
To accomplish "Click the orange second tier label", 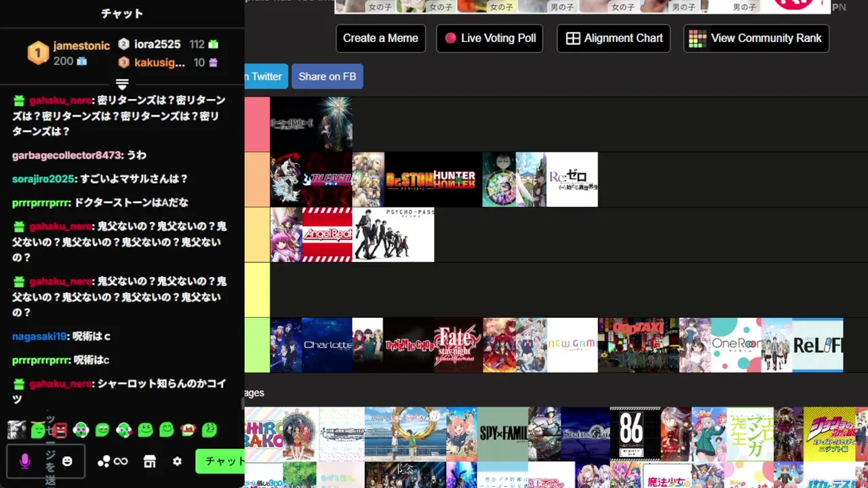I will 257,180.
